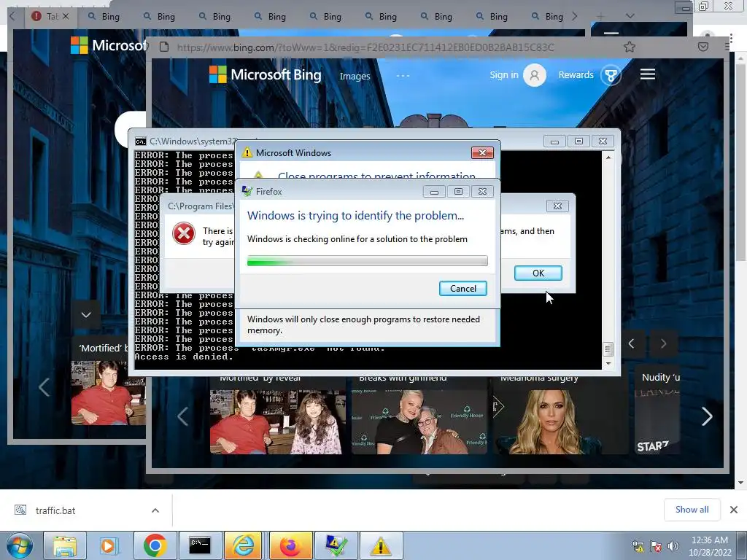Close the Firefox dialog with X
Image resolution: width=747 pixels, height=560 pixels.
point(483,192)
